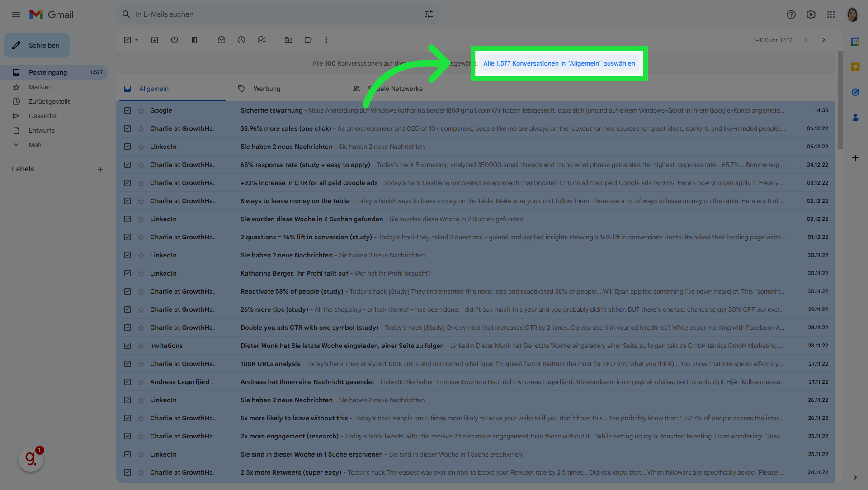The height and width of the screenshot is (490, 868).
Task: Uncheck the 33.96% more sales email
Action: point(127,128)
